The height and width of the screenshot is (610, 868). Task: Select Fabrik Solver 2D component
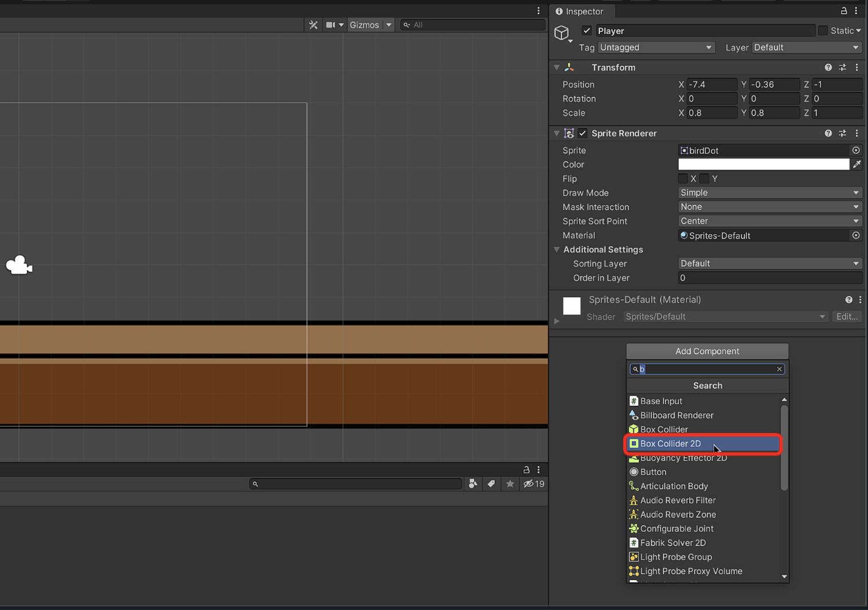704,543
